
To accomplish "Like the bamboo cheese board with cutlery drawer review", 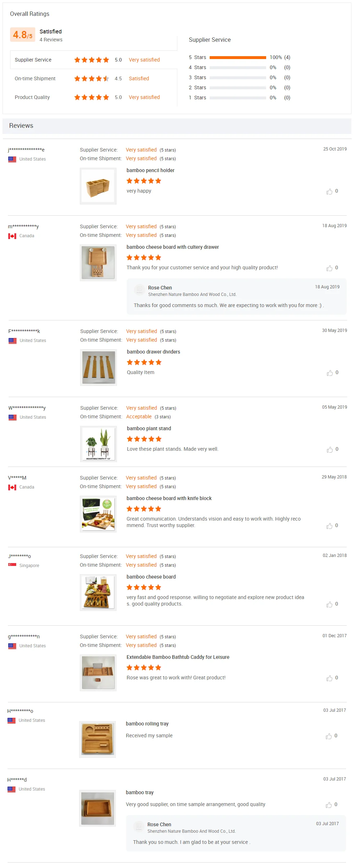I will tap(329, 268).
